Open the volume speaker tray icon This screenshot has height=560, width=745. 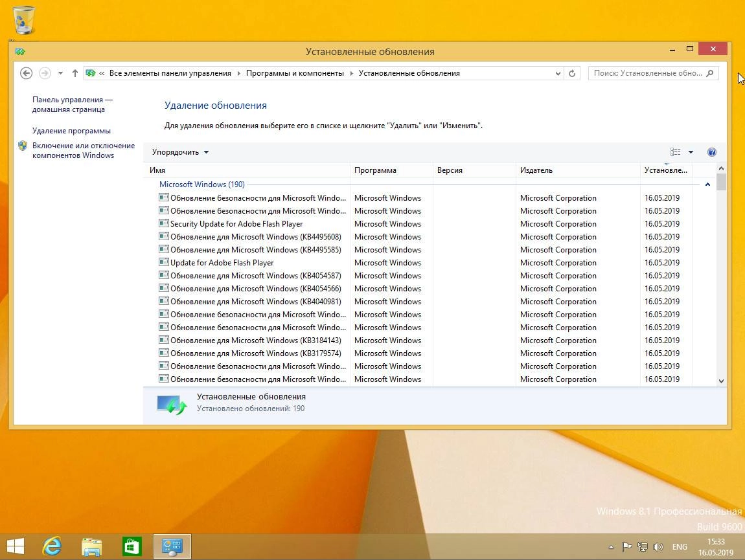point(658,547)
